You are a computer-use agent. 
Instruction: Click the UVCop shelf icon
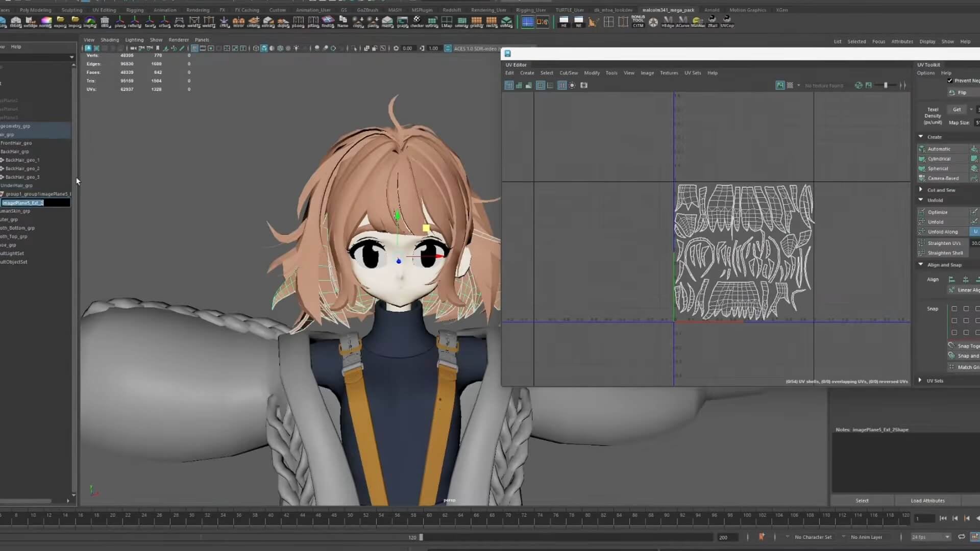[727, 21]
